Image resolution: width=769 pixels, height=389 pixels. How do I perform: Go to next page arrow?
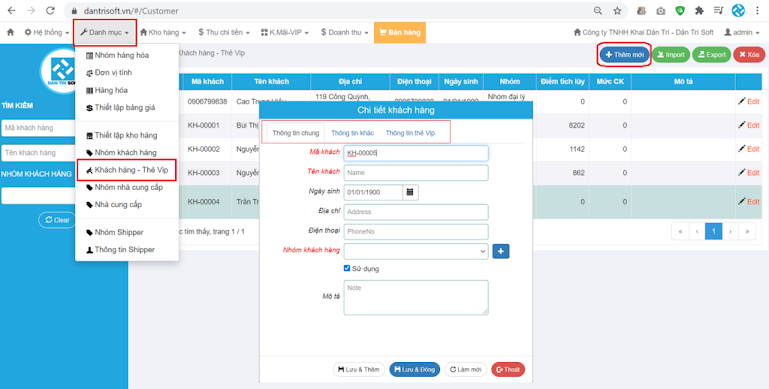pos(730,231)
